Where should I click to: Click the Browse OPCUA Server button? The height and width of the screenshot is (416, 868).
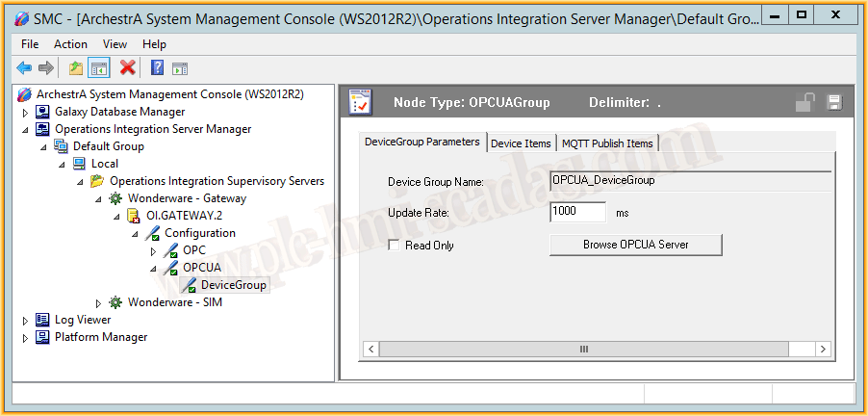tap(635, 245)
